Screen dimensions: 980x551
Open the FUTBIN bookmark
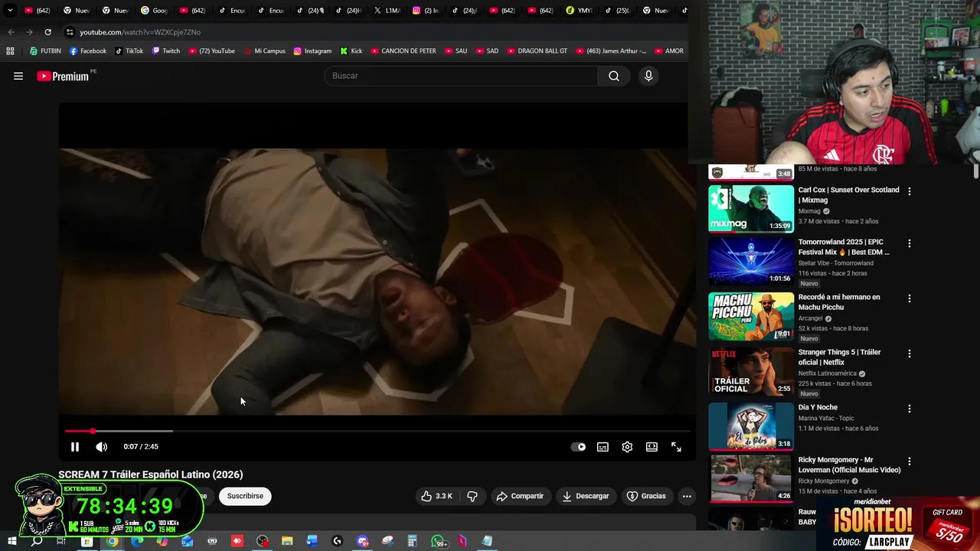(x=45, y=51)
